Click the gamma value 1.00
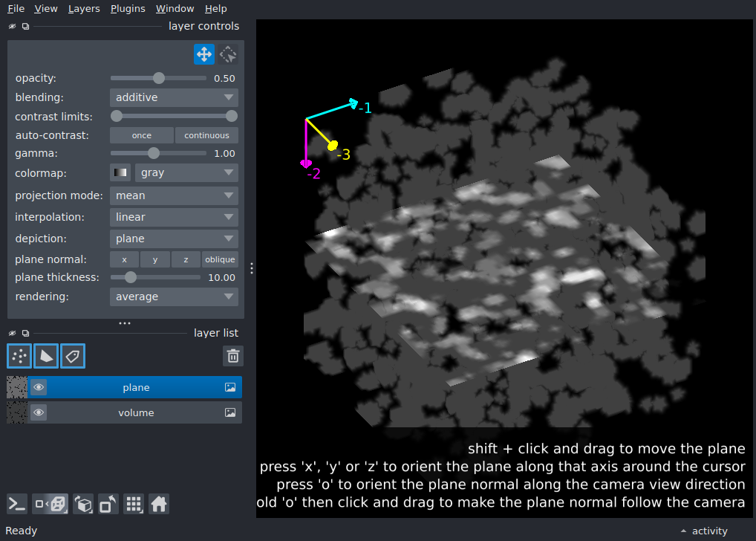 pos(224,154)
